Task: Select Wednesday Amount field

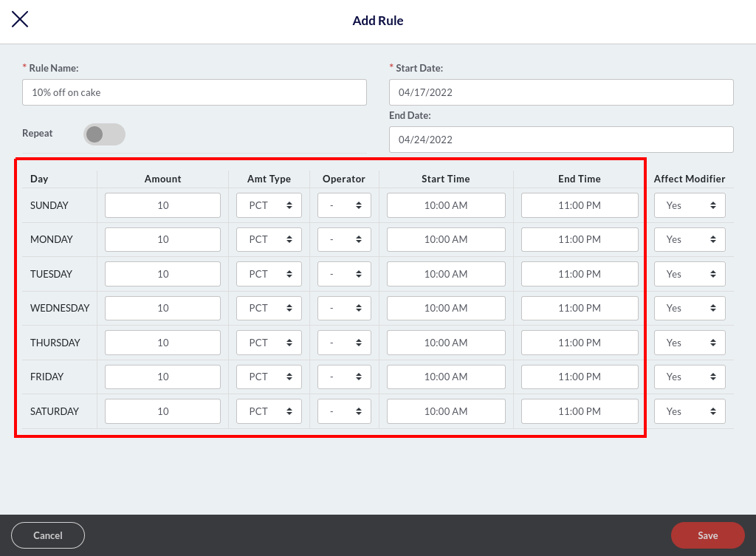Action: (x=162, y=308)
